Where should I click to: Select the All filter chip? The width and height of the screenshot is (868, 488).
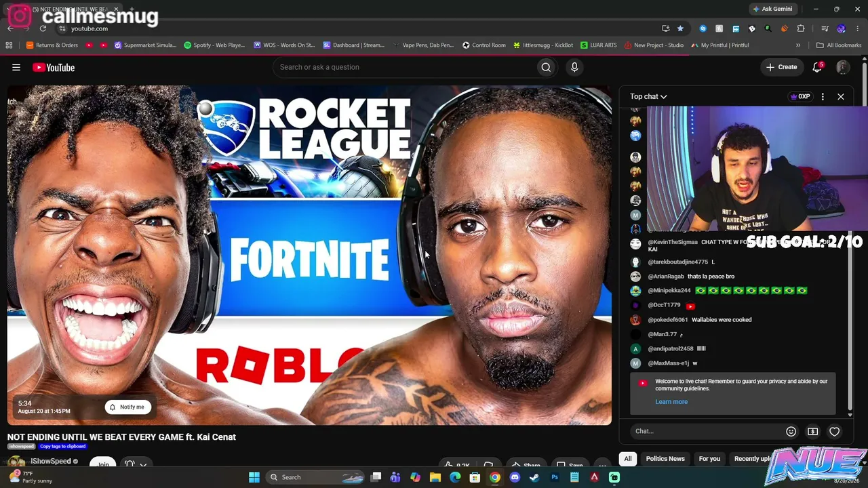628,459
